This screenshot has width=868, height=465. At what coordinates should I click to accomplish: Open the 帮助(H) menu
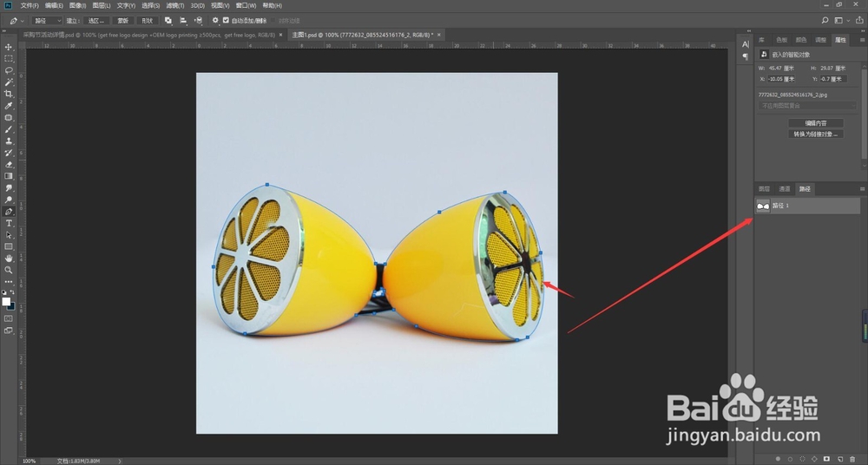pyautogui.click(x=272, y=5)
